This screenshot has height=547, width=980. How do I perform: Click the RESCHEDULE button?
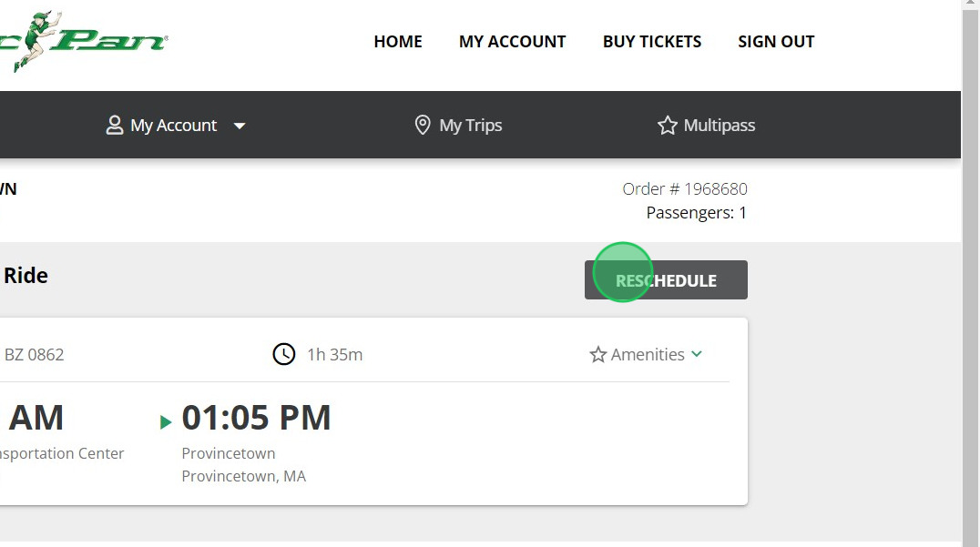pos(667,279)
